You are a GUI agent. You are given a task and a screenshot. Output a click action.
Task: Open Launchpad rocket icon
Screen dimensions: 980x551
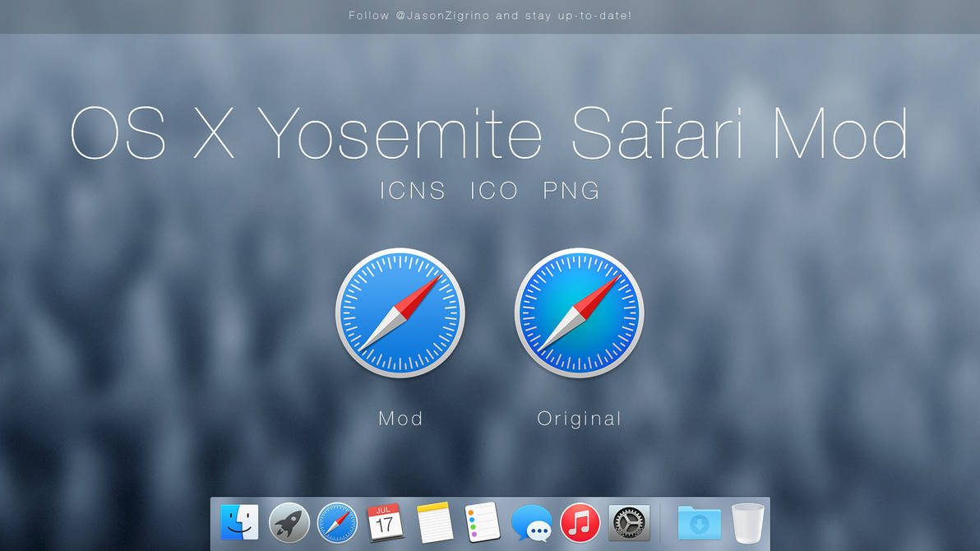tap(289, 522)
